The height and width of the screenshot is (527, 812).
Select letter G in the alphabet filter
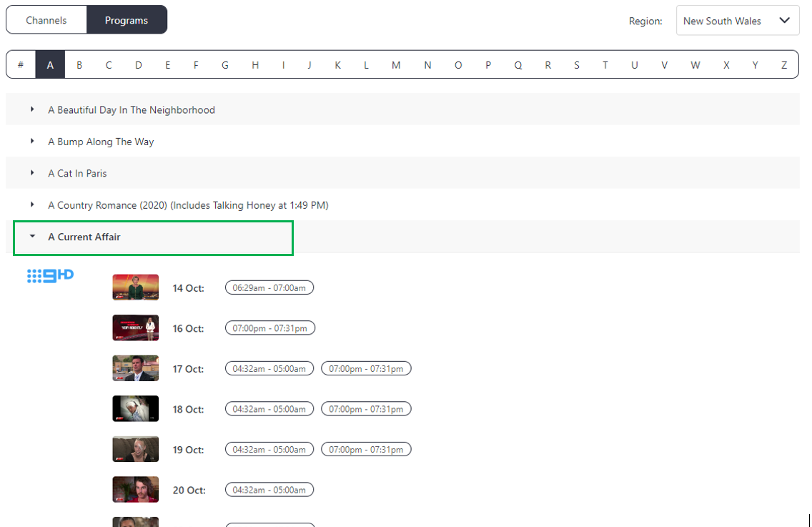click(x=224, y=65)
